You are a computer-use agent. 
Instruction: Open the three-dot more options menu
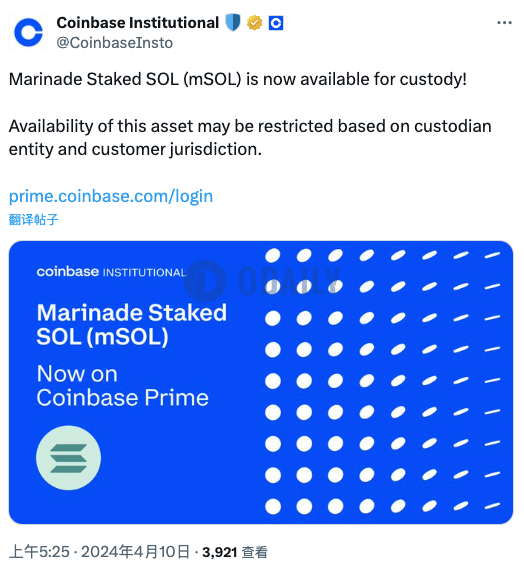(504, 23)
